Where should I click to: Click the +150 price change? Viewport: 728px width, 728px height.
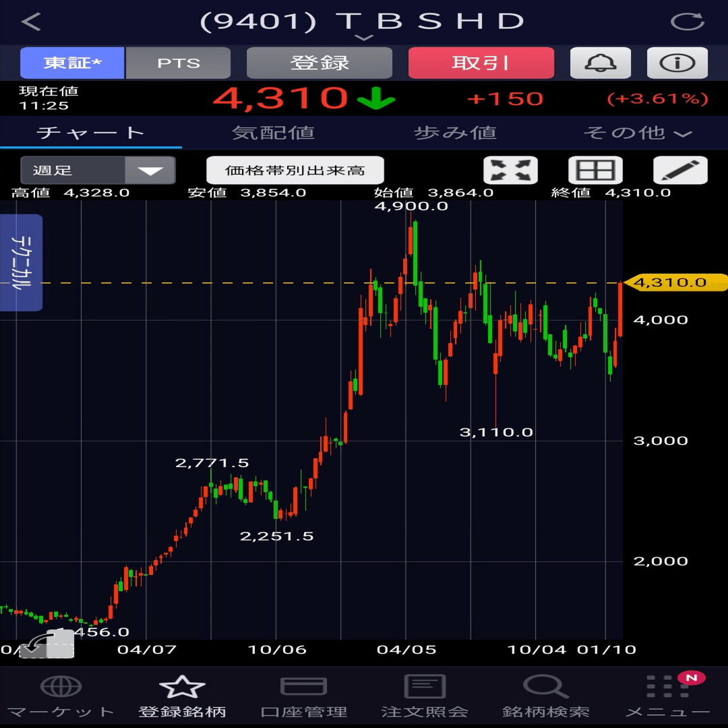tap(505, 99)
